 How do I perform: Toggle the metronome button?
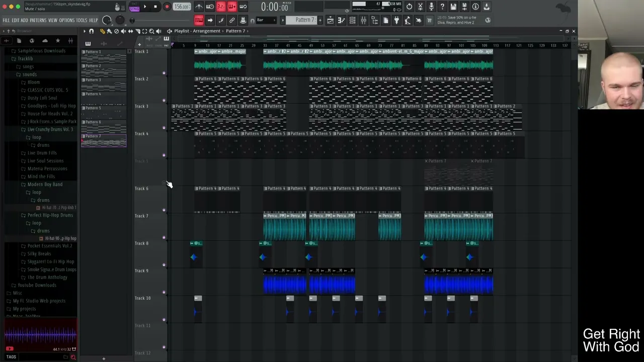click(x=200, y=7)
